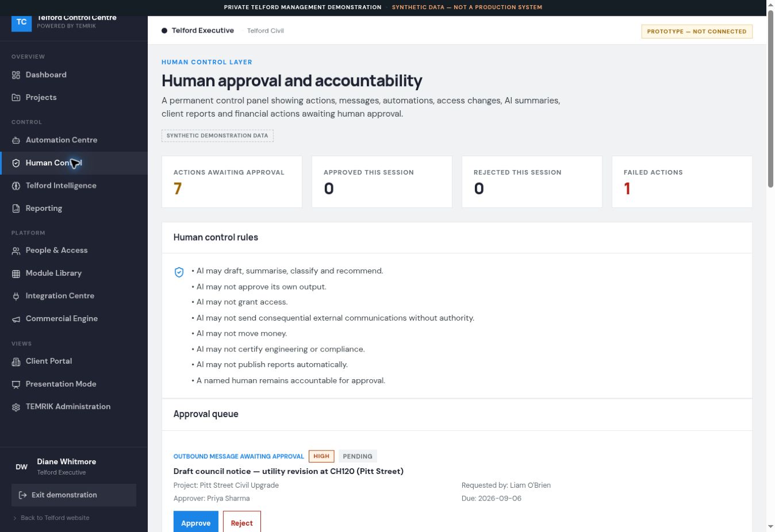Click Telford Civil in header
The width and height of the screenshot is (775, 532).
pyautogui.click(x=266, y=31)
